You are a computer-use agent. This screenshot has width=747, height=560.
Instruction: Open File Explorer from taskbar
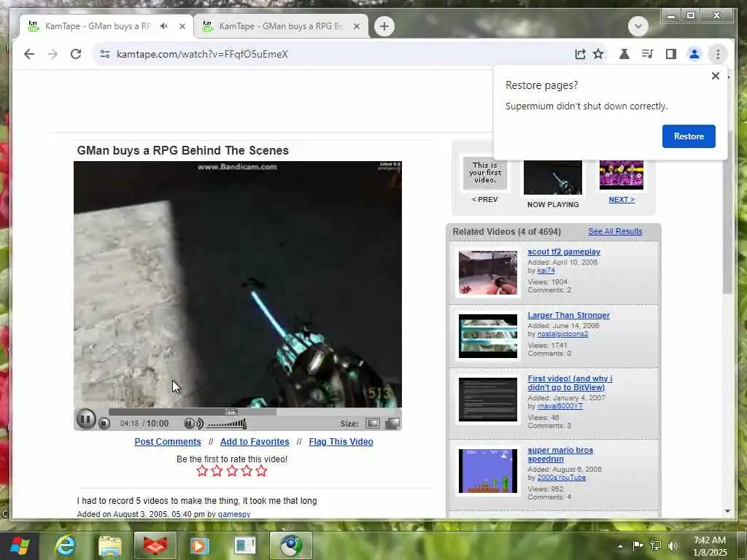(x=110, y=545)
